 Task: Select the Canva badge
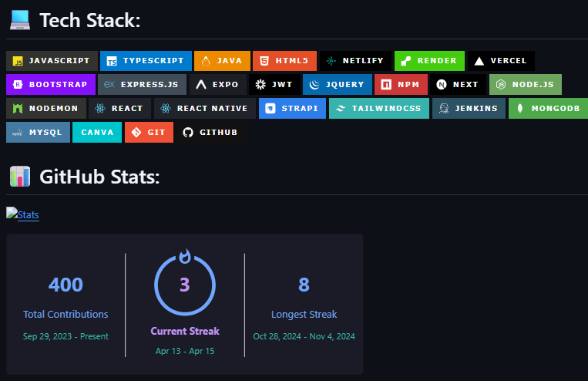97,132
